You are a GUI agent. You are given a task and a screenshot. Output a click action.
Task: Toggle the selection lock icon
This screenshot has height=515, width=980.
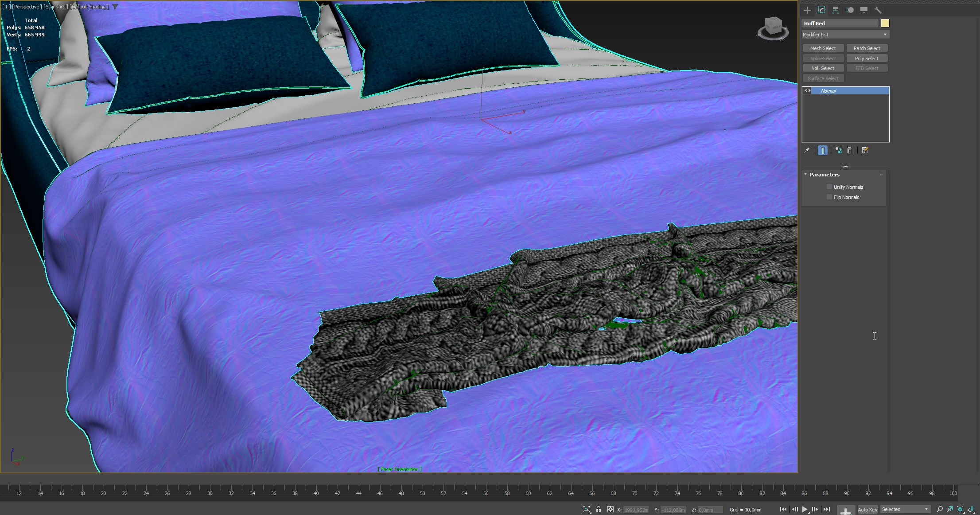599,510
